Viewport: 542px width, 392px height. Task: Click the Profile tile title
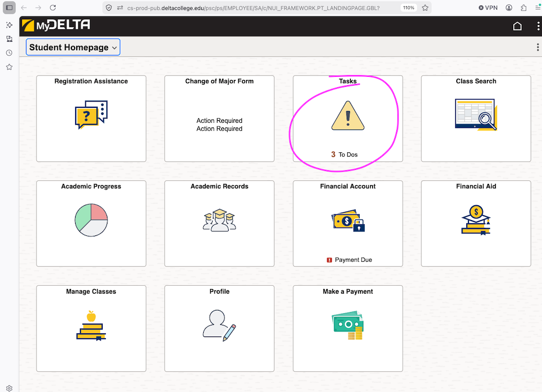coord(220,291)
